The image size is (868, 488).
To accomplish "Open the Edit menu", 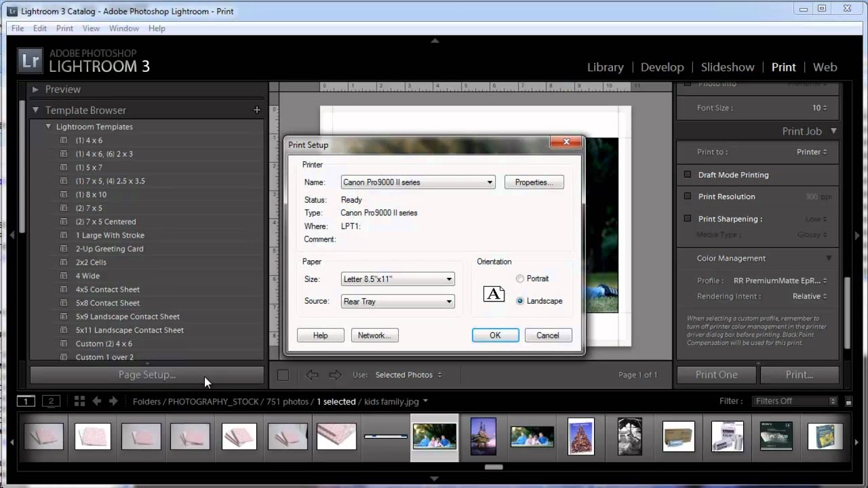I will click(40, 28).
